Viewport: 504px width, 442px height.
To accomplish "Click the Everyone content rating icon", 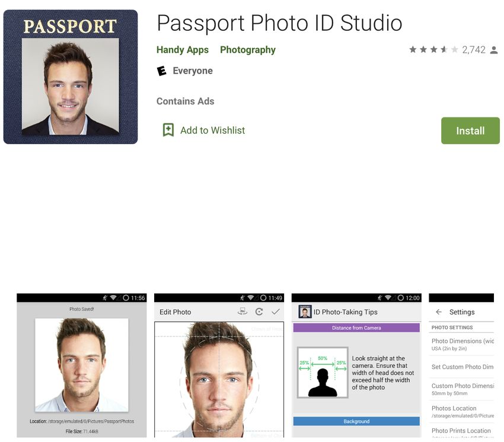I will point(161,71).
